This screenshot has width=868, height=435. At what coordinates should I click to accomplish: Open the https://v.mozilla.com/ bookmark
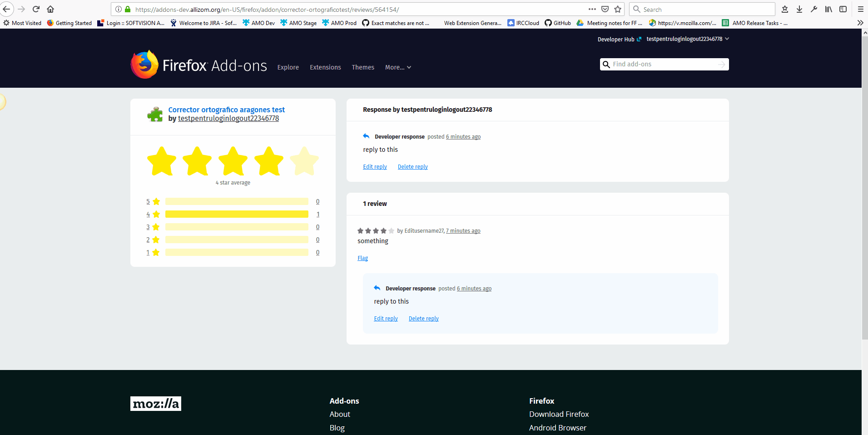[683, 23]
